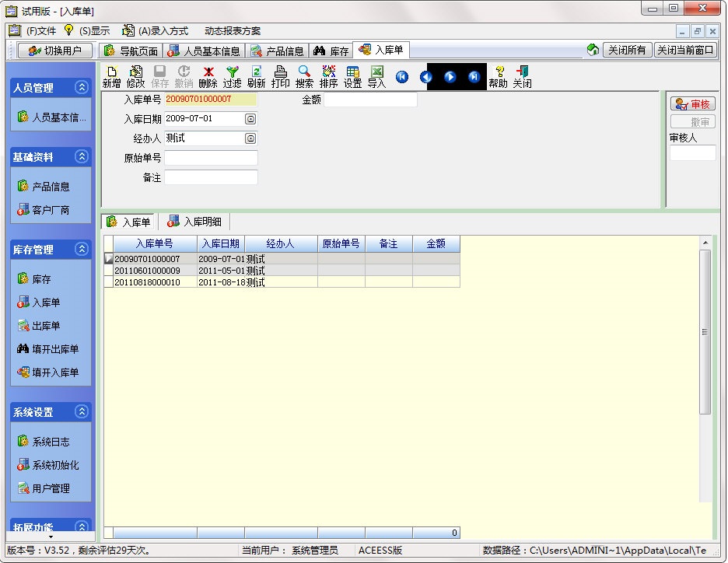The height and width of the screenshot is (563, 728).
Task: Open 搜索 search tool
Action: [x=304, y=76]
